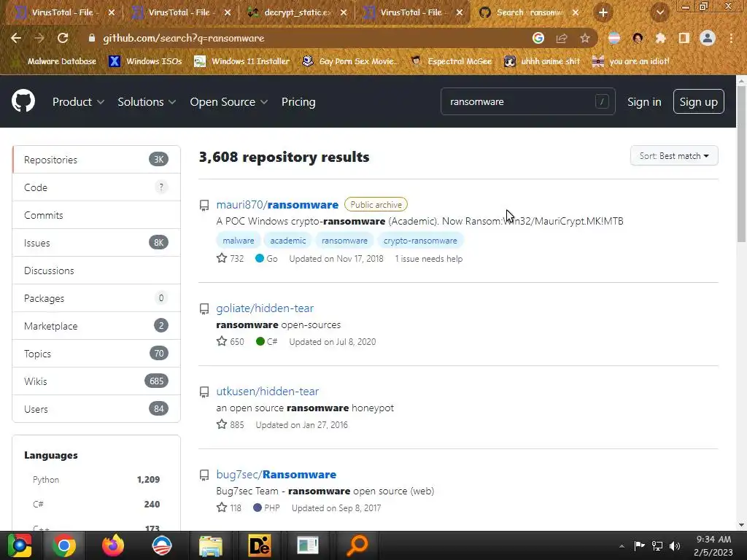Open the tab search chevron dropdown
This screenshot has height=560, width=747.
coord(659,12)
